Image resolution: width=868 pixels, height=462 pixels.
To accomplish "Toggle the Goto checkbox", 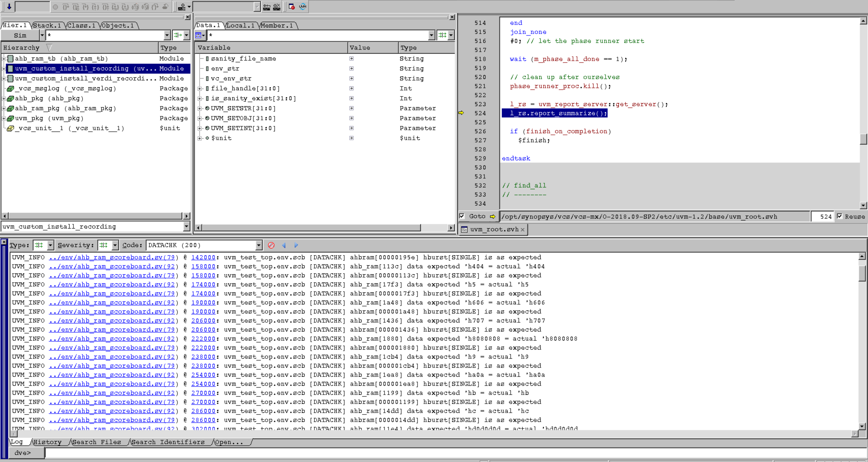I will coord(462,216).
